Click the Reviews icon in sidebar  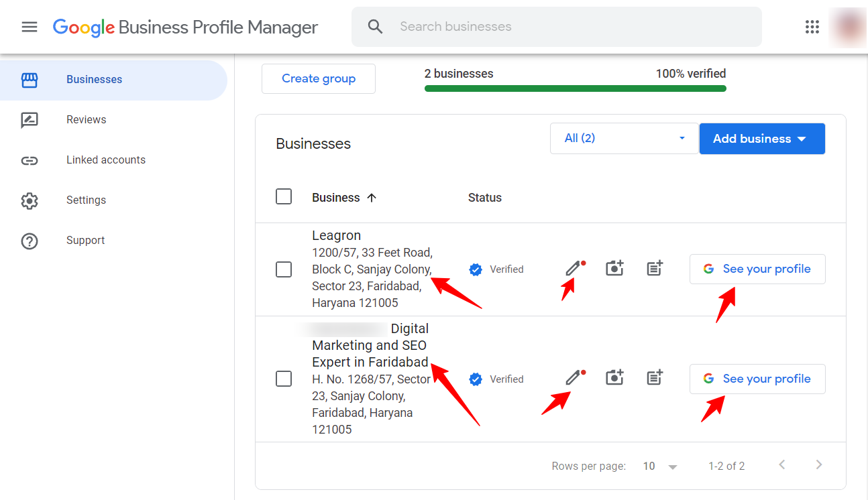(x=30, y=120)
